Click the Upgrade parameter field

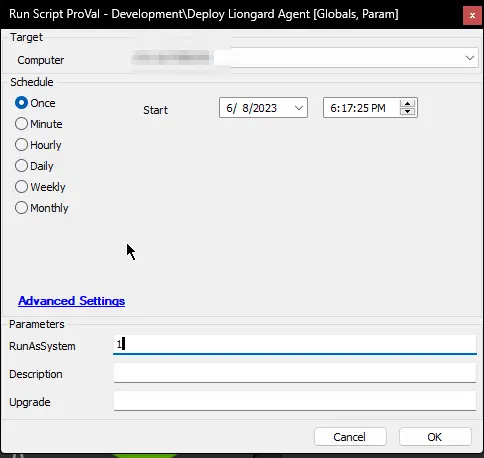[295, 401]
